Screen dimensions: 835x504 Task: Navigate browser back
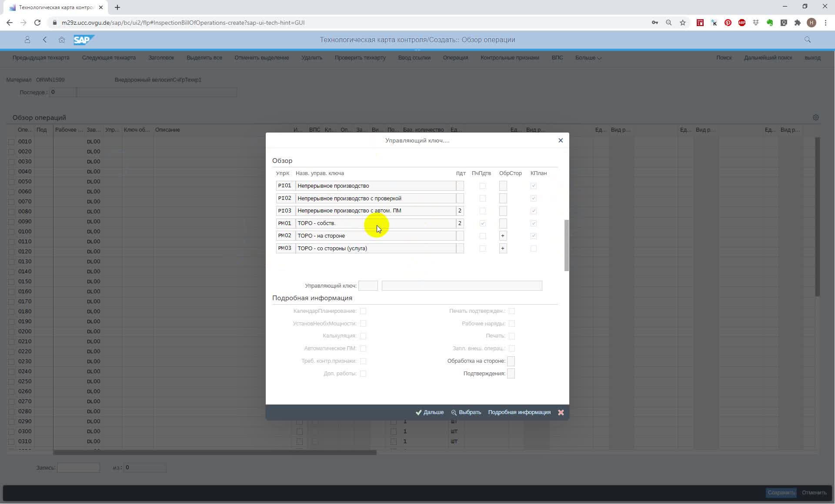pyautogui.click(x=10, y=23)
